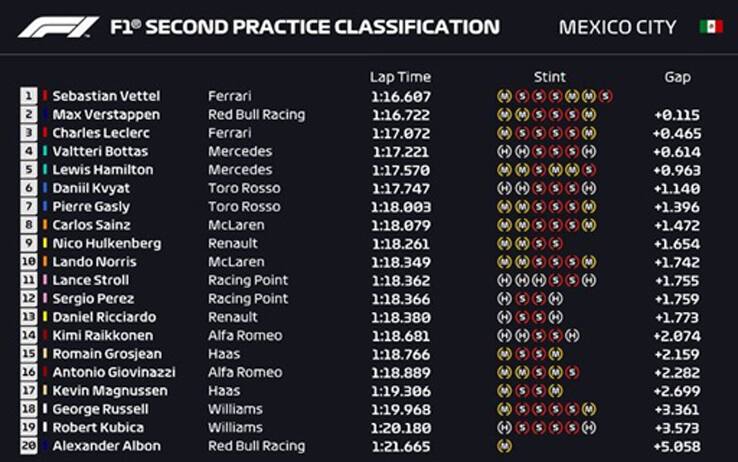Click the red Ferrari color bar beside Leclerc
The width and height of the screenshot is (738, 462).
[x=45, y=133]
